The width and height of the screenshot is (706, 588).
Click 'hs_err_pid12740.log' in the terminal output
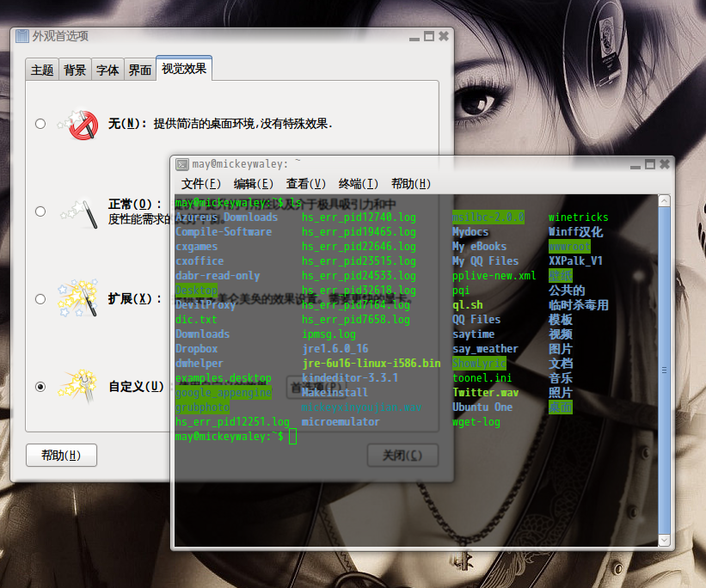(359, 217)
